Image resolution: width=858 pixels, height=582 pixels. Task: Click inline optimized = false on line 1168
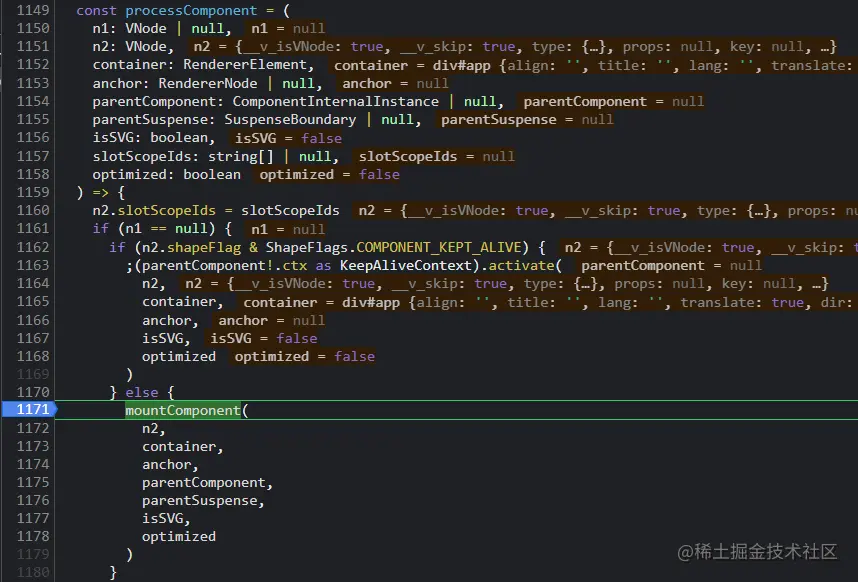click(x=304, y=357)
